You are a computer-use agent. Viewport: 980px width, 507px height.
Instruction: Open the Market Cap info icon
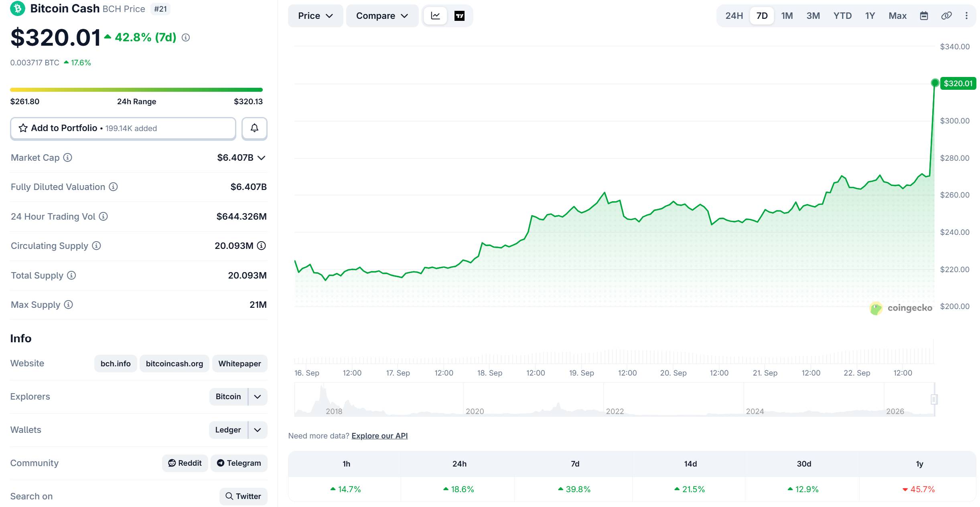[x=68, y=158]
